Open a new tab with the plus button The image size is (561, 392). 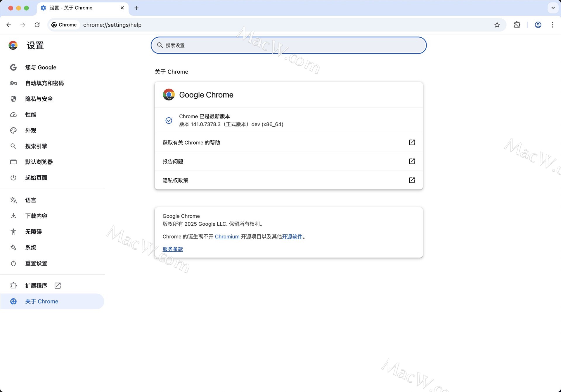pyautogui.click(x=136, y=8)
